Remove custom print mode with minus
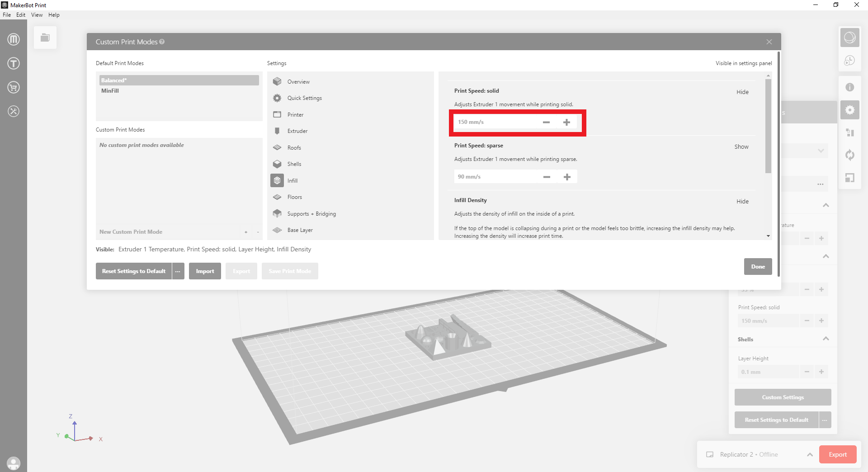 click(258, 232)
